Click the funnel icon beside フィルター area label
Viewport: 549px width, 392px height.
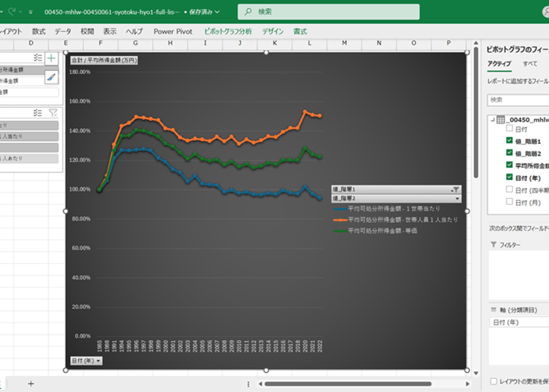click(x=494, y=245)
